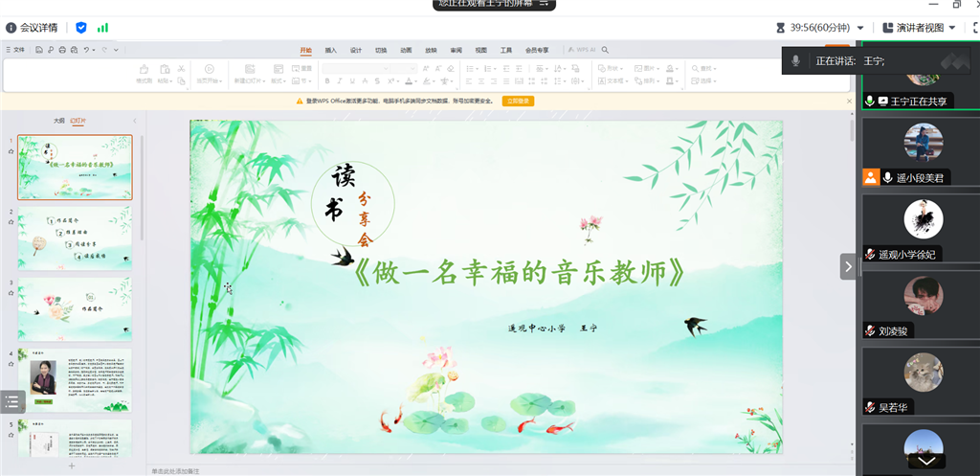Screen dimensions: 980x476
Task: Toggle Justify paragraph alignment
Action: (506, 81)
